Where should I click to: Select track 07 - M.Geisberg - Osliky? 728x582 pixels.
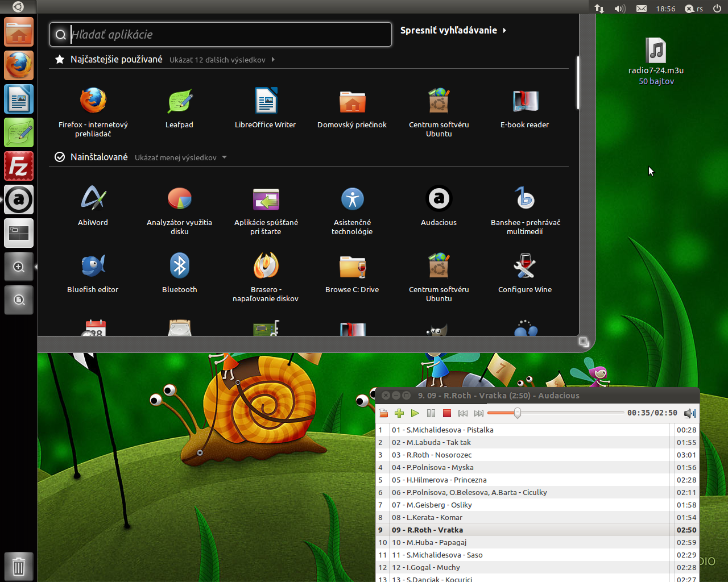coord(537,505)
